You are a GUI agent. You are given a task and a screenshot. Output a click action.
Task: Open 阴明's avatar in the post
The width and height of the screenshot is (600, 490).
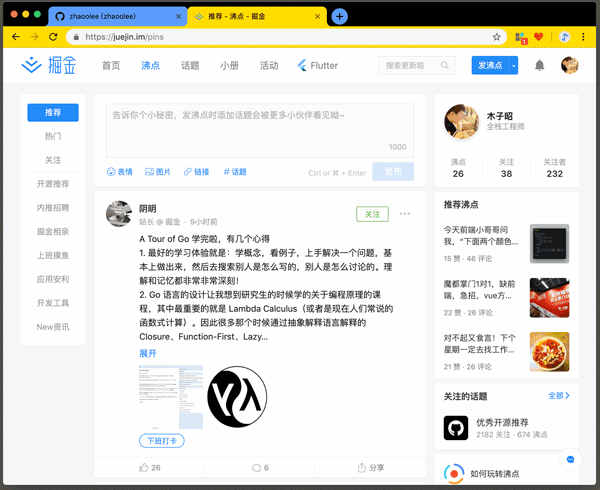(x=119, y=214)
